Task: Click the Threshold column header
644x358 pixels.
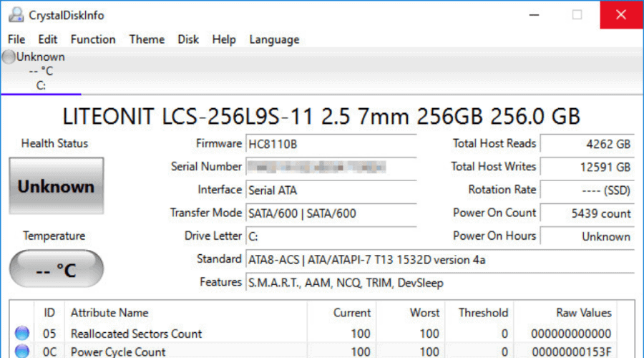Action: pyautogui.click(x=479, y=313)
